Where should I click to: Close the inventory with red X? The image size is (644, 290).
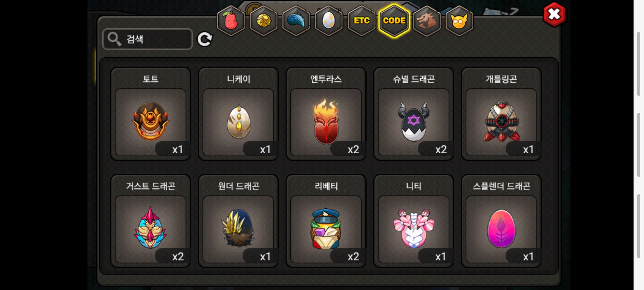coord(554,15)
